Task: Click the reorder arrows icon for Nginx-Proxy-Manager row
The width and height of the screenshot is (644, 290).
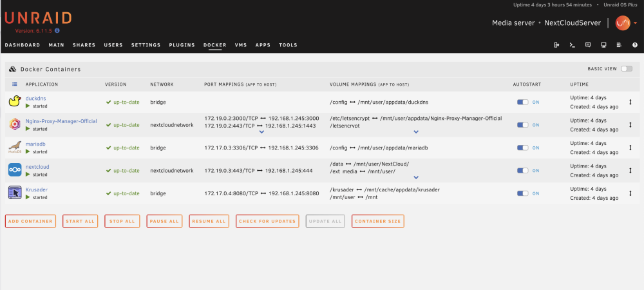Action: click(x=630, y=124)
